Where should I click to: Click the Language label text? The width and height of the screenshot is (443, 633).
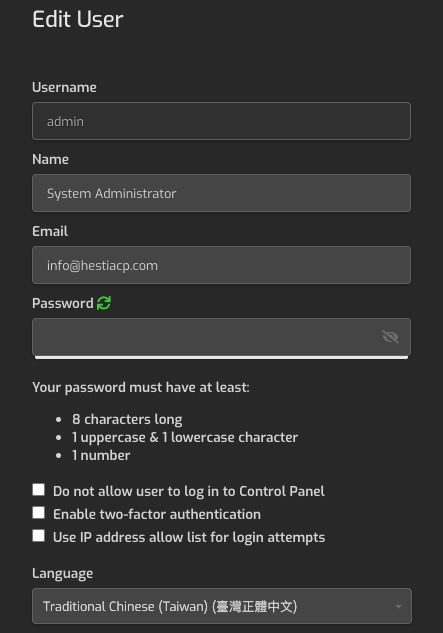coord(63,573)
